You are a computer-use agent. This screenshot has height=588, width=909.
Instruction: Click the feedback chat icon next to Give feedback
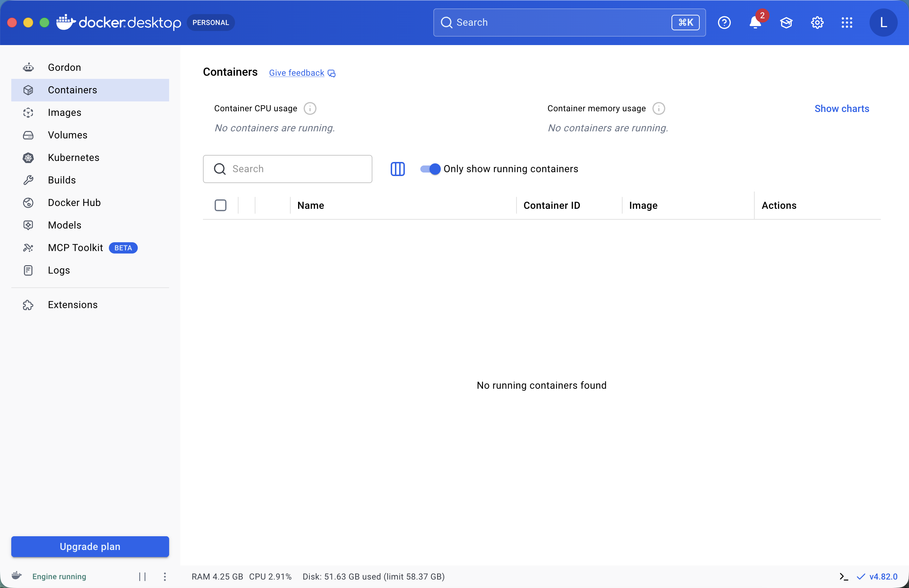332,73
